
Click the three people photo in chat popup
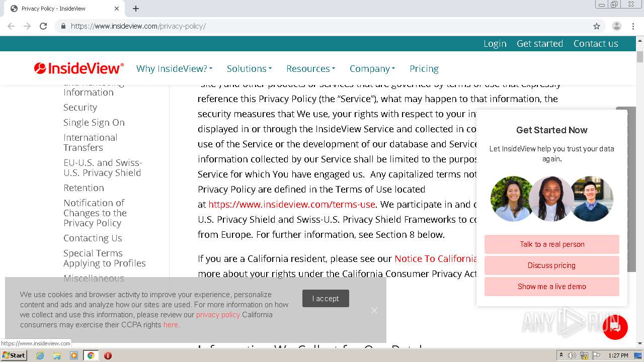point(552,199)
